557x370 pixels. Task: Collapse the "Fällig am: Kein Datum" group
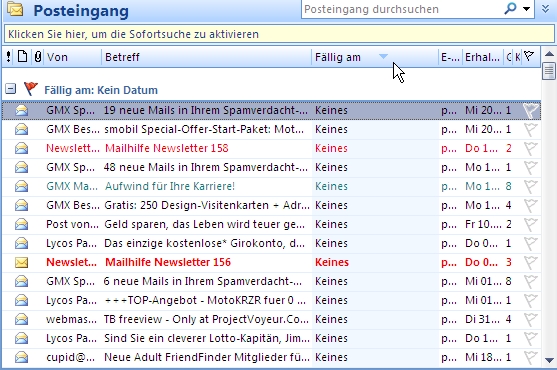click(11, 89)
